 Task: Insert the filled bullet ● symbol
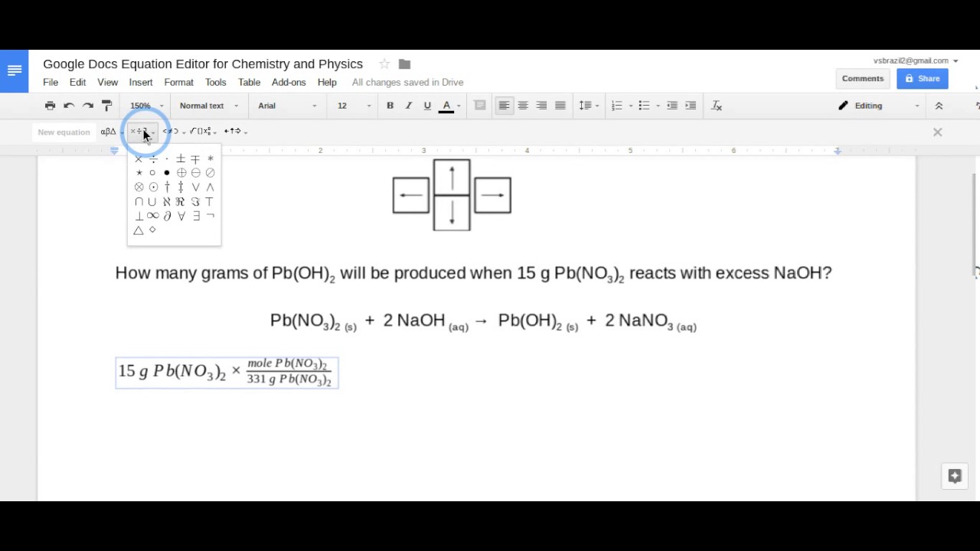pyautogui.click(x=167, y=173)
